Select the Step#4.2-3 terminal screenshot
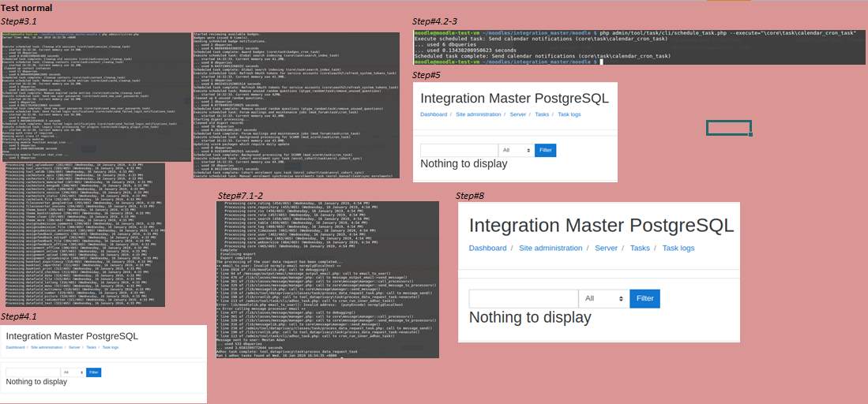The image size is (868, 404). [641, 47]
